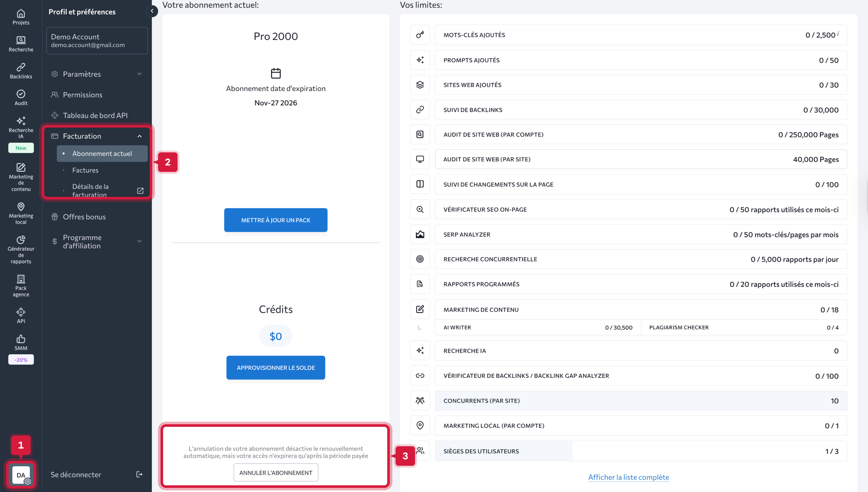868x492 pixels.
Task: Click Annuler l'abonnement button
Action: pyautogui.click(x=276, y=472)
